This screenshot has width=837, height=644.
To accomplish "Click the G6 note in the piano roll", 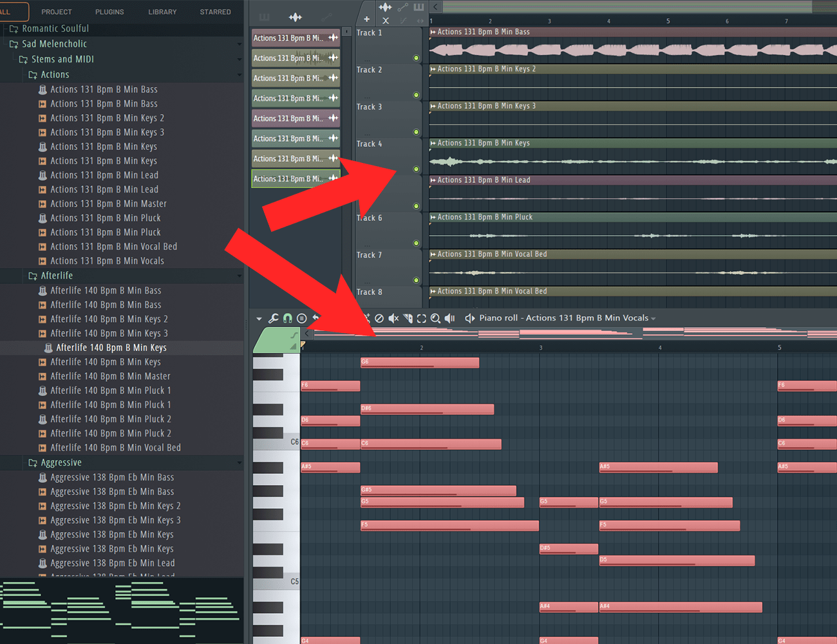I will 419,363.
